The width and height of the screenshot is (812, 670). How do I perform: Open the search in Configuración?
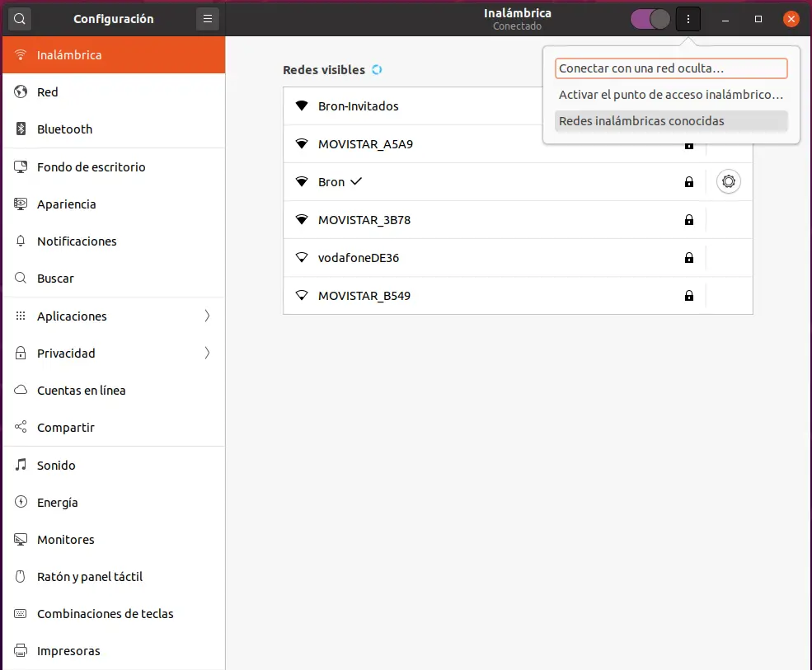(20, 19)
